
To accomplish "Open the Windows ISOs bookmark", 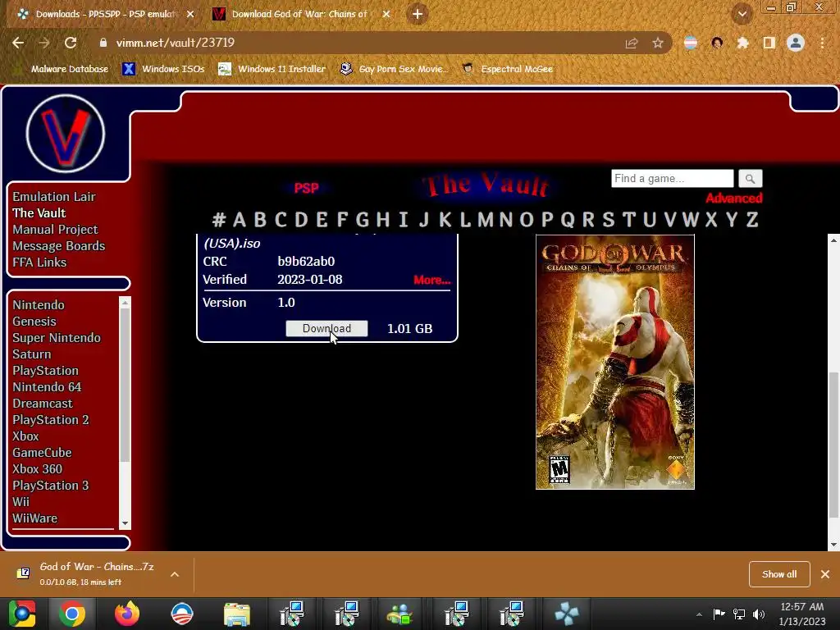I will [x=163, y=69].
